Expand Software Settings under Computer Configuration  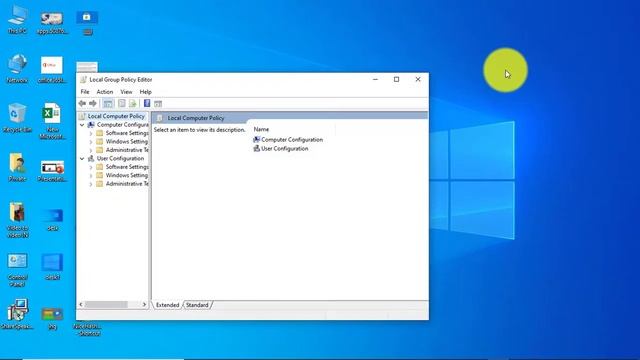click(91, 133)
